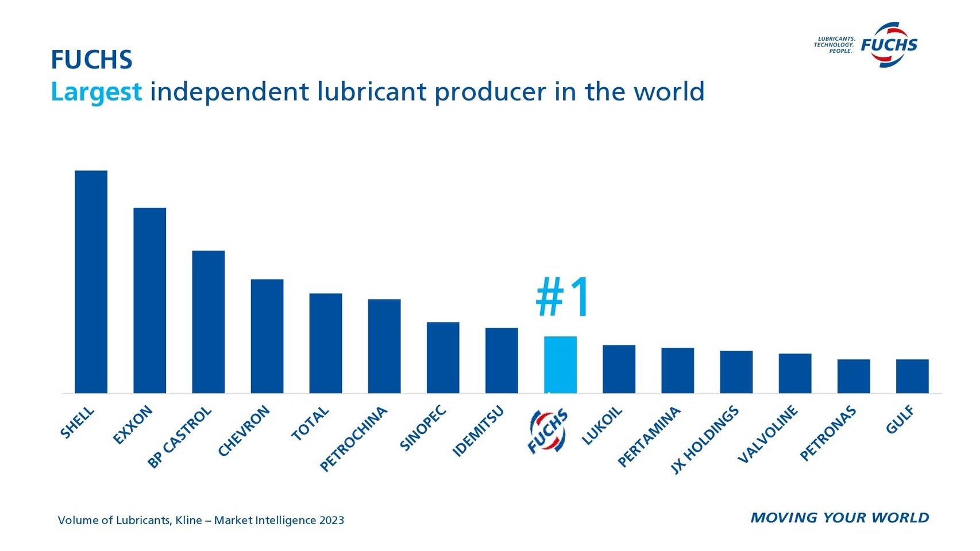Click the FUCHS logo in the top-right corner

888,44
